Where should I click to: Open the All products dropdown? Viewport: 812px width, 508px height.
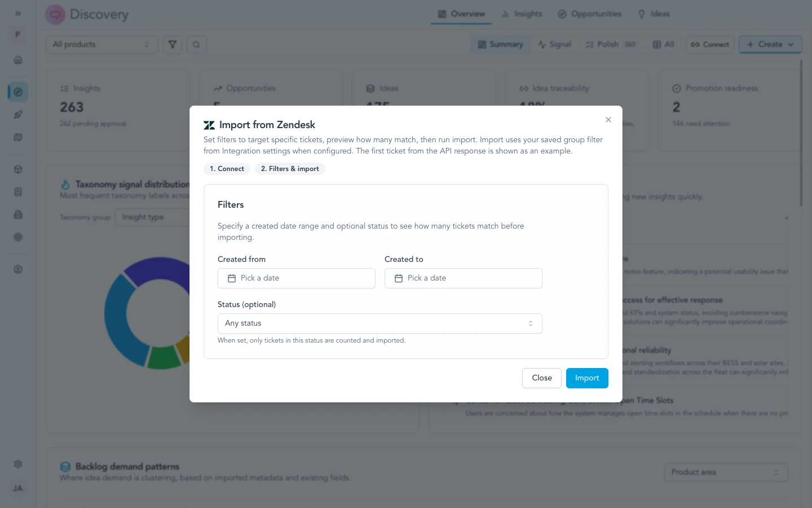[x=101, y=44]
